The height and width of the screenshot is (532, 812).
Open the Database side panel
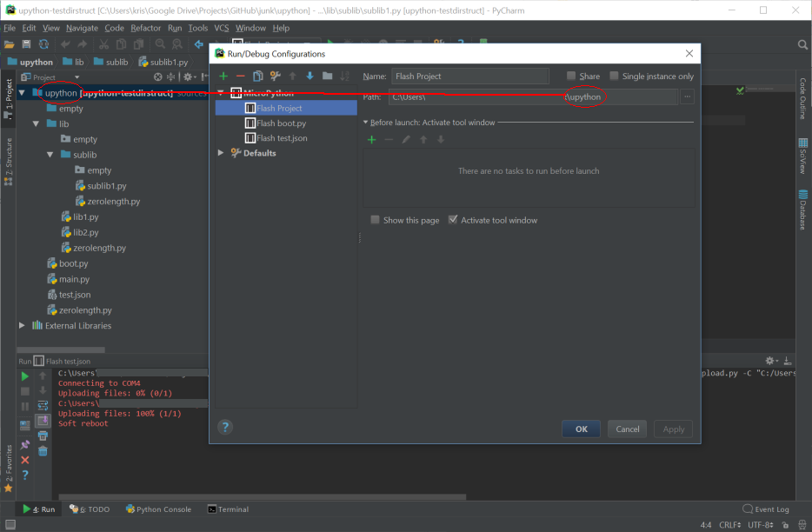pyautogui.click(x=802, y=209)
